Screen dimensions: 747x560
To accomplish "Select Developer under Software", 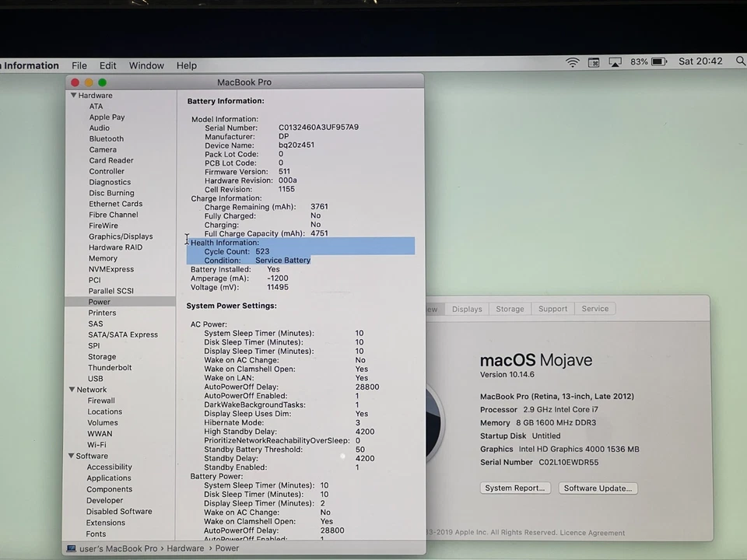I will coord(105,500).
